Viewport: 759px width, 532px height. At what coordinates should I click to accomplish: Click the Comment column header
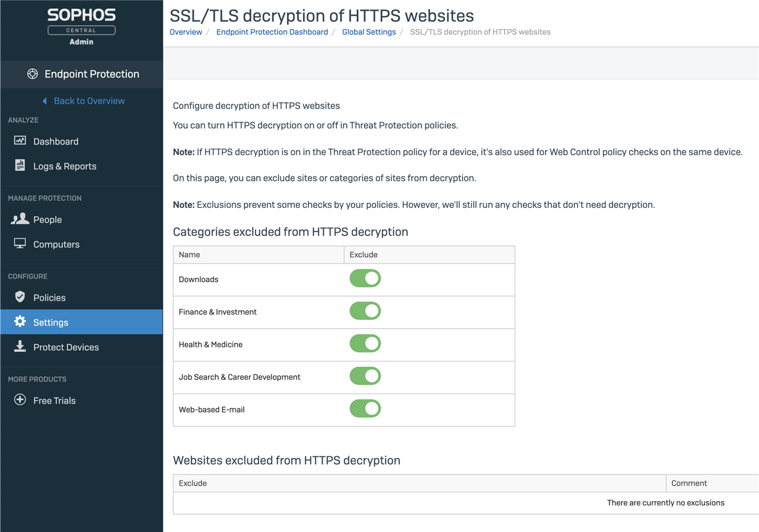[712, 483]
